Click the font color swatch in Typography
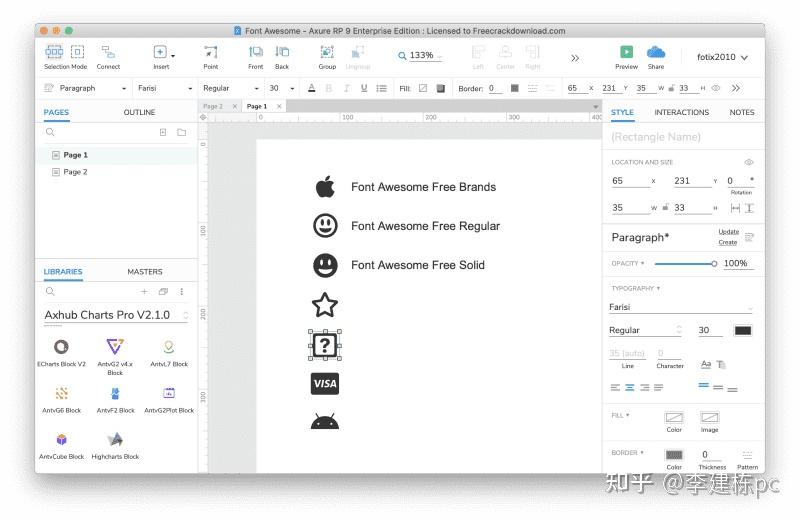The height and width of the screenshot is (520, 800). 742,331
